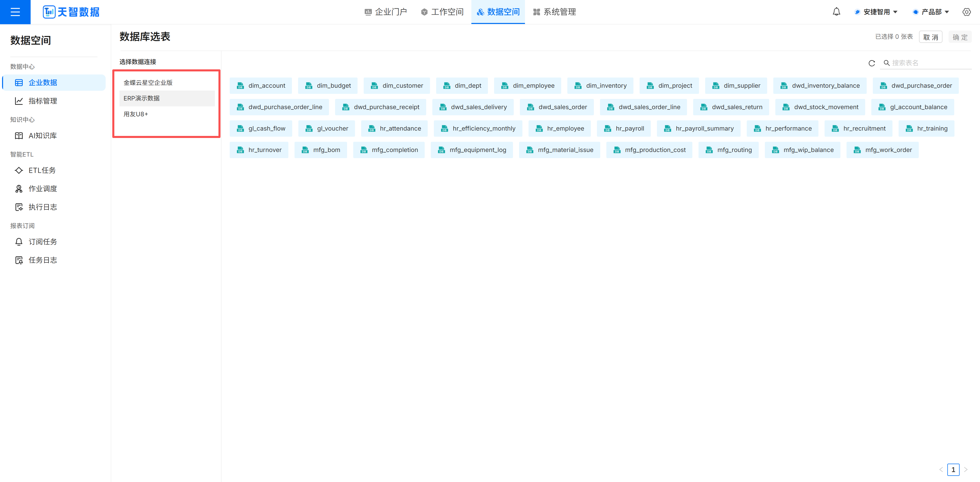Click the refresh table list icon
This screenshot has width=980, height=482.
(872, 63)
